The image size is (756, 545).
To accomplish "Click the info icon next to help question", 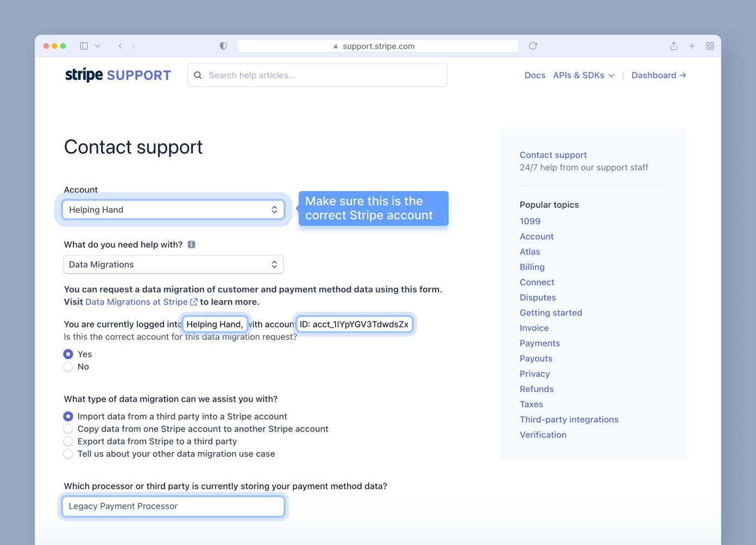I will click(192, 245).
